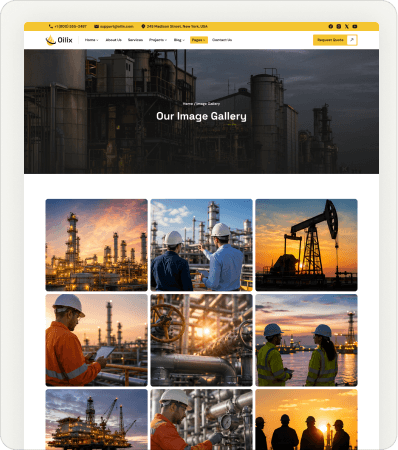
Task: Click the Request Quote button
Action: 335,40
